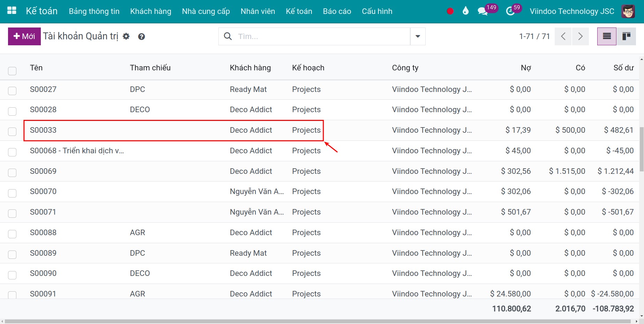The image size is (644, 324).
Task: Open record S00068 - Triển khai dịch v...
Action: (77, 151)
